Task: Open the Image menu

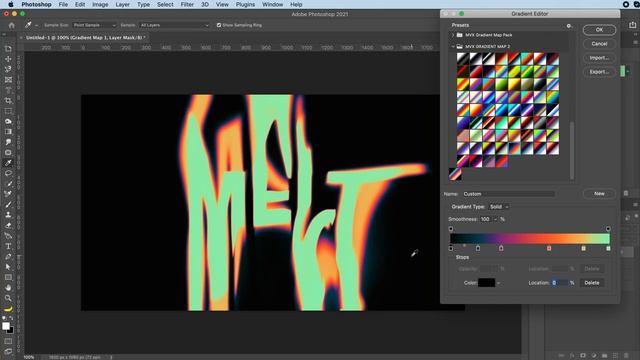Action: pos(100,4)
